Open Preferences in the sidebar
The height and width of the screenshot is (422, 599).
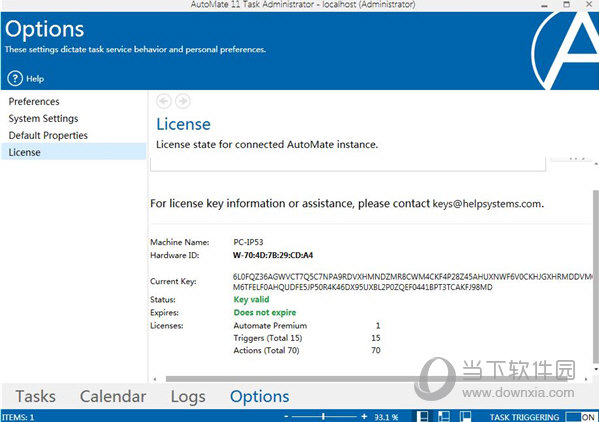click(x=34, y=102)
